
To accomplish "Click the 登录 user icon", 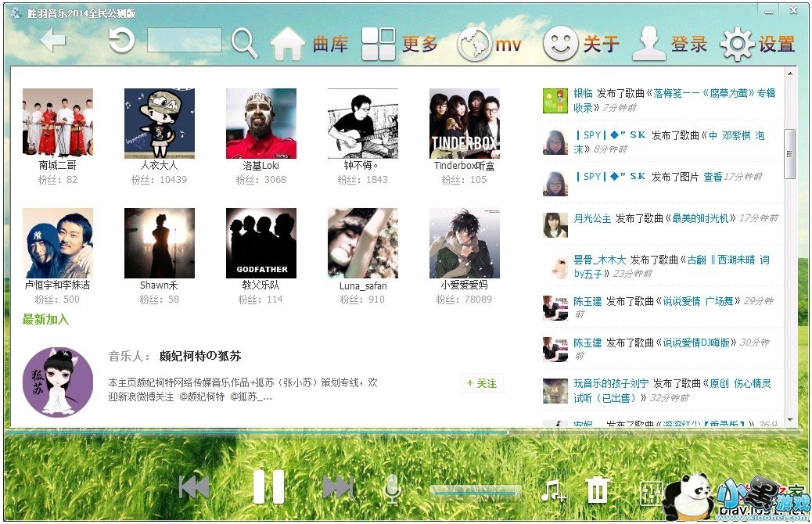I will click(649, 44).
